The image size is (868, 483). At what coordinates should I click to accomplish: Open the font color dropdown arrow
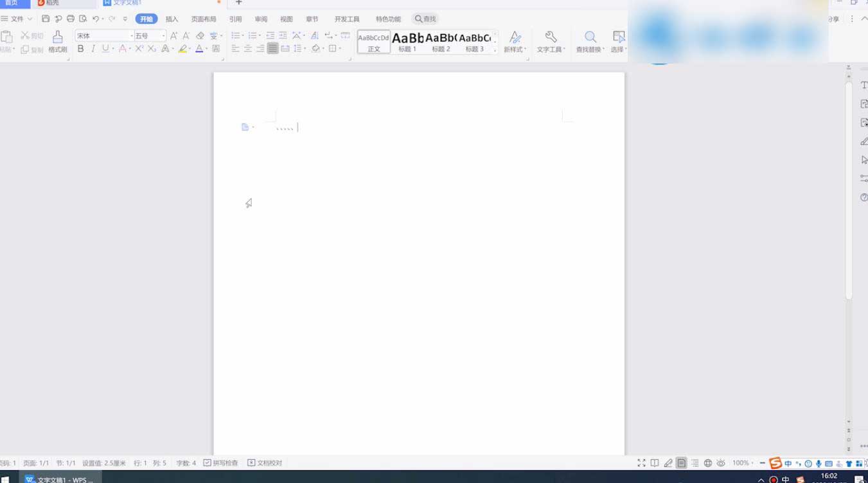click(207, 49)
